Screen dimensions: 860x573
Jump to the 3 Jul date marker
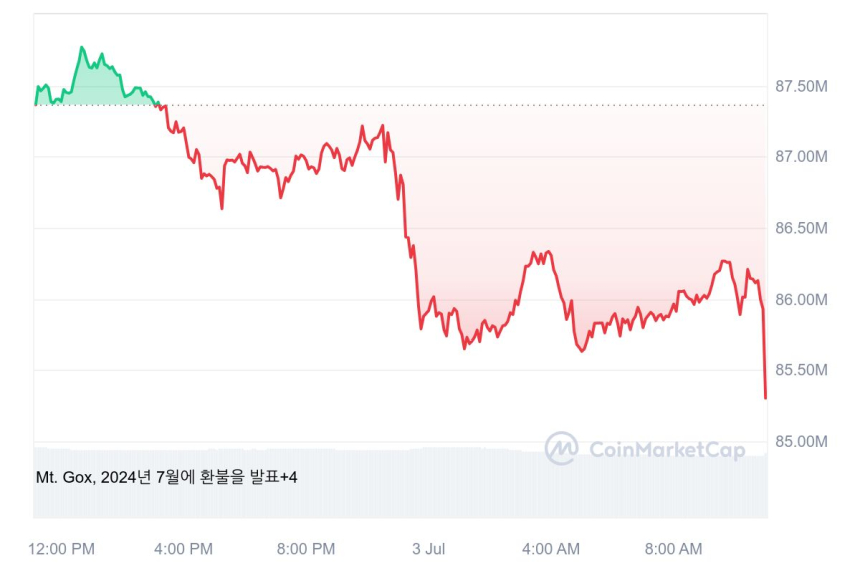pos(428,549)
